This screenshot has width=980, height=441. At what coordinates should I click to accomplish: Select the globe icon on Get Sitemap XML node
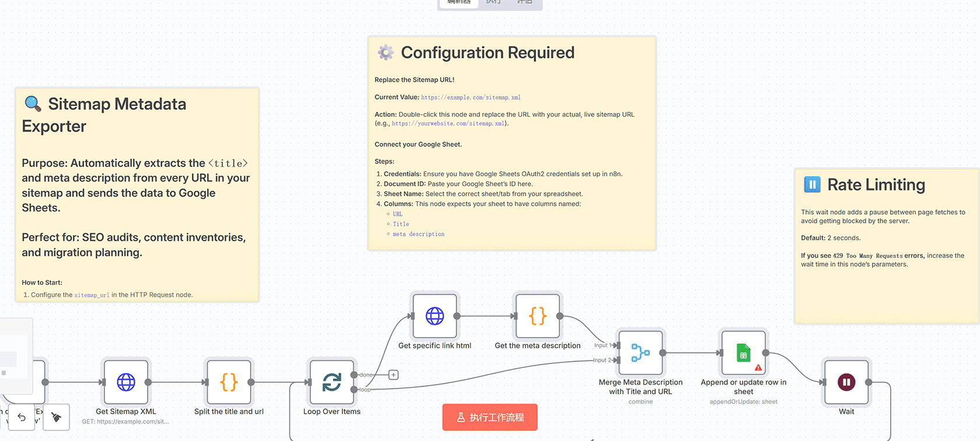[125, 383]
